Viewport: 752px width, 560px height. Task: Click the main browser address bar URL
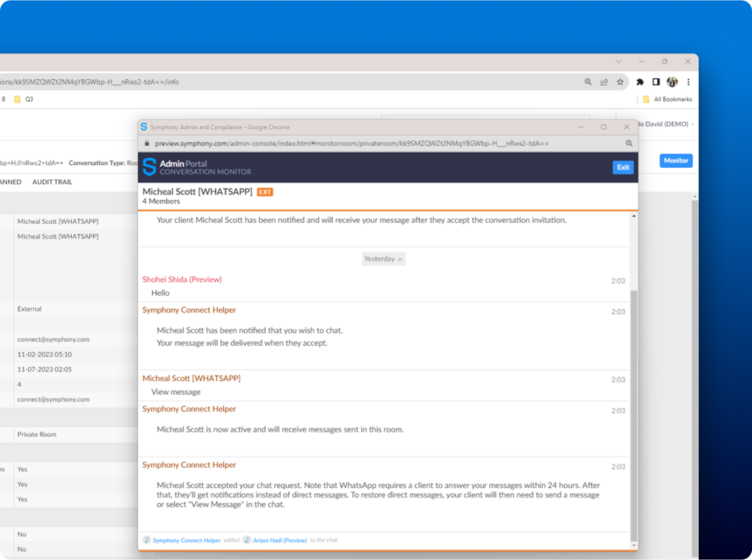click(x=89, y=82)
